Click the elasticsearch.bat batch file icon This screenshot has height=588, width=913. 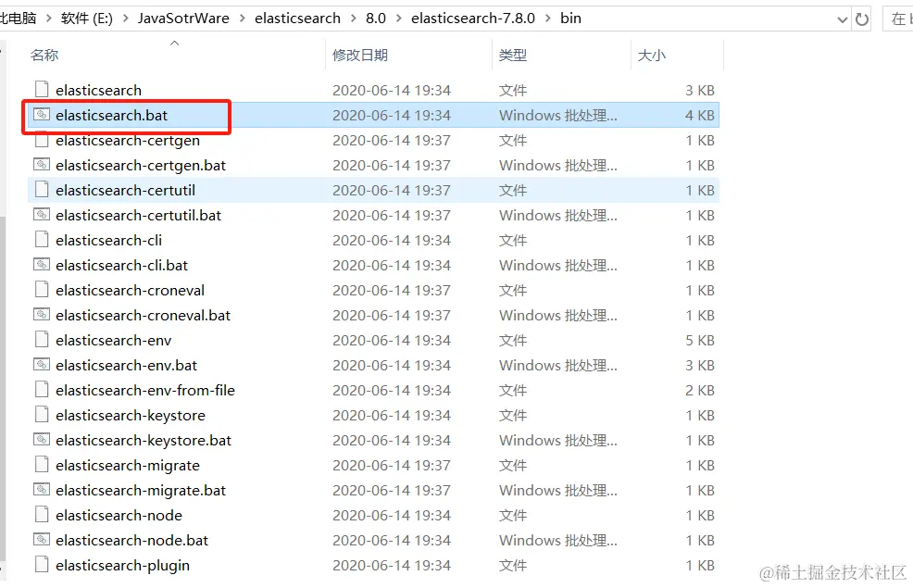tap(42, 115)
